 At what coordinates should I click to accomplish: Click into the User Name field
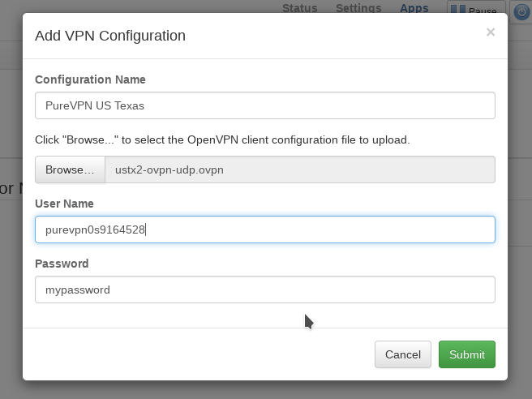click(x=264, y=230)
